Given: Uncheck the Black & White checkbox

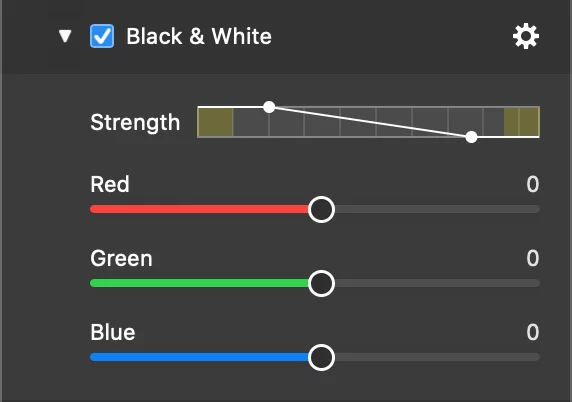Looking at the screenshot, I should 102,36.
